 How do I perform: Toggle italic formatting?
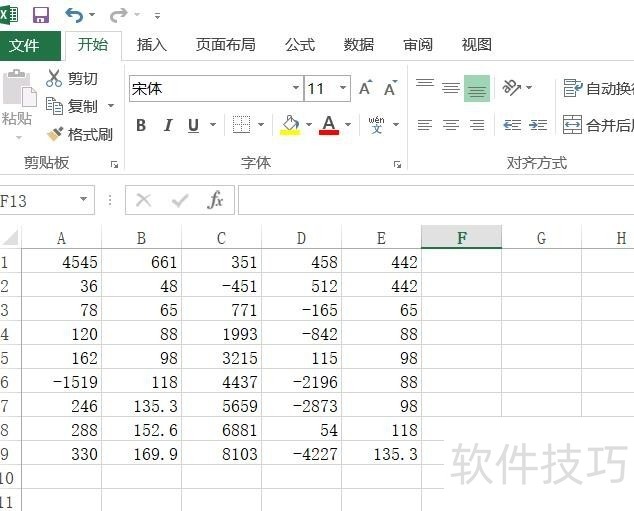pos(168,125)
